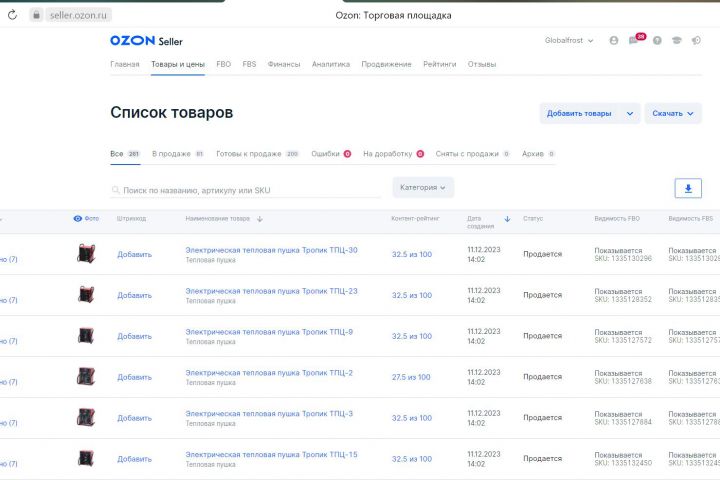The image size is (720, 480).
Task: Click the lock icon in the address bar
Action: [36, 15]
